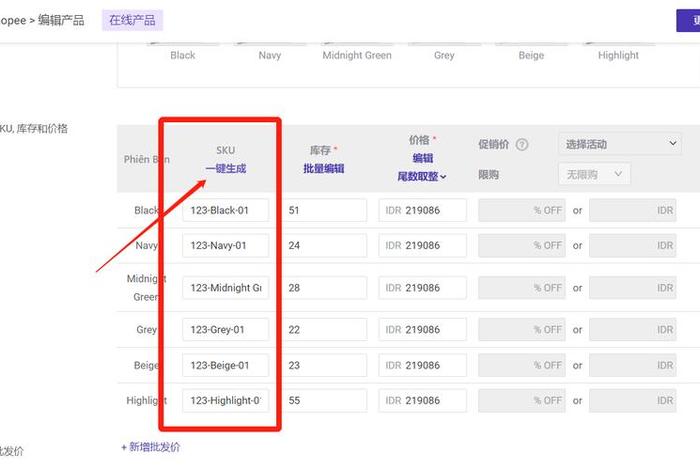Click the Midnight Green price field
Image resolution: width=700 pixels, height=470 pixels.
point(422,288)
